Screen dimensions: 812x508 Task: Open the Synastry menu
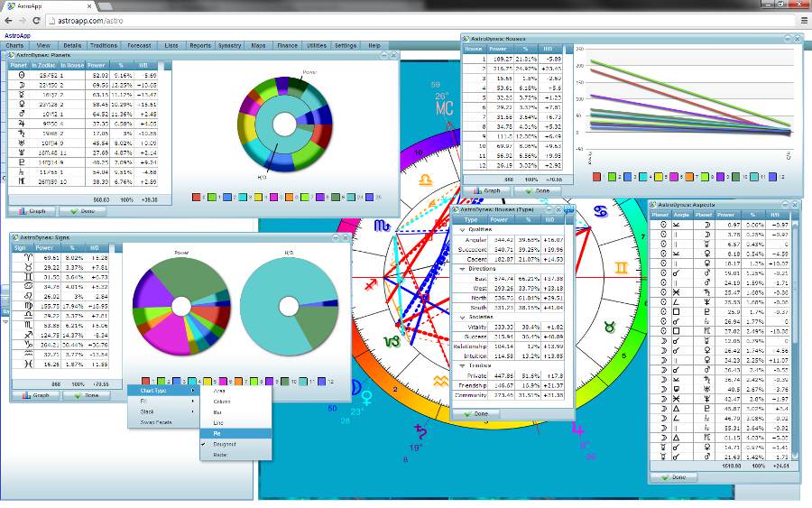coord(229,45)
